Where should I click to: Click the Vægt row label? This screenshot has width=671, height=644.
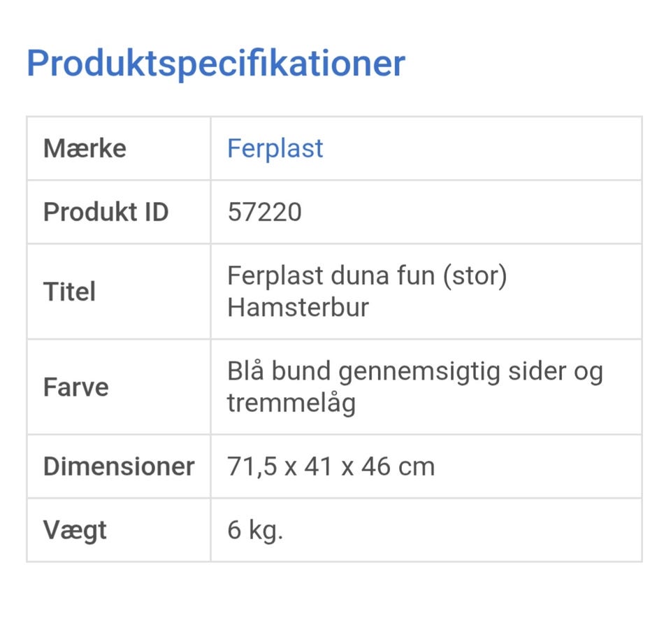(75, 530)
